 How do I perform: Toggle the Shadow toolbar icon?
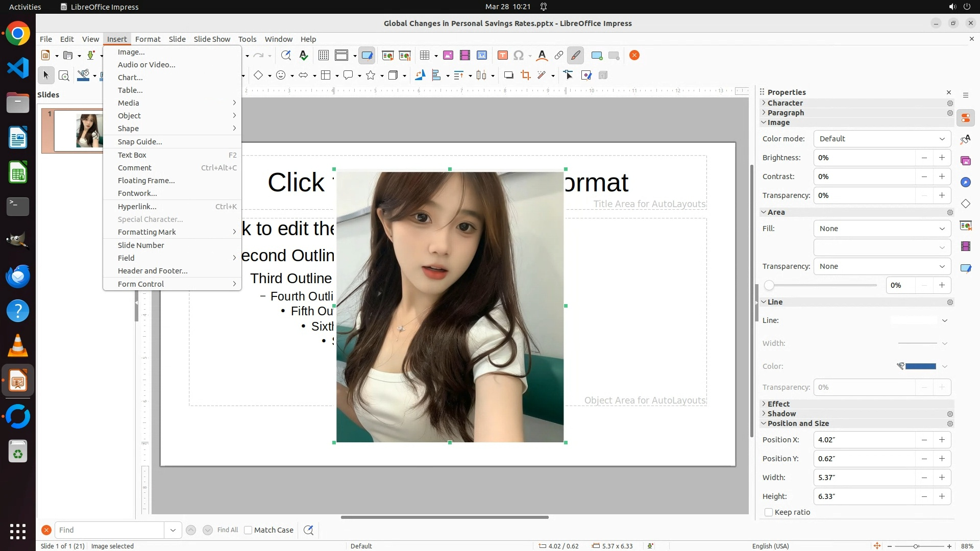point(508,76)
